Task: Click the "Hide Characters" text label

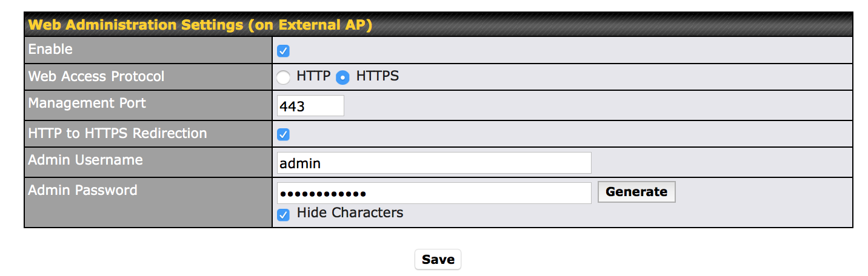Action: pos(350,213)
